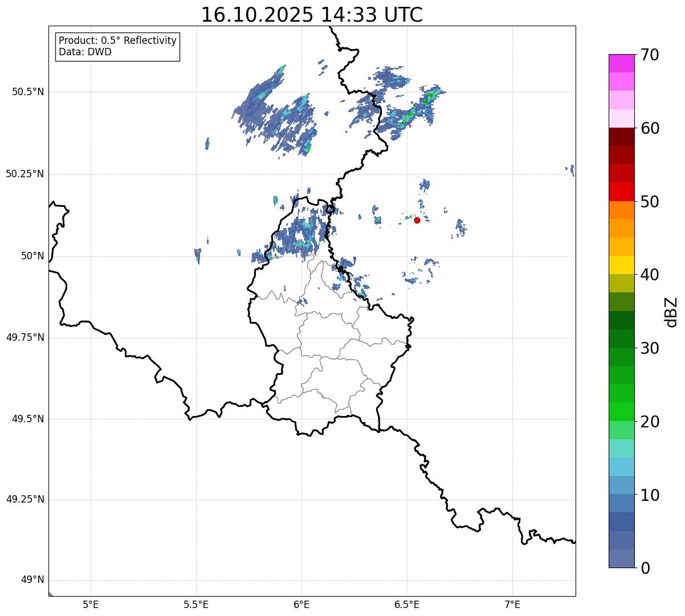Click the 'Product: 0.5° Reflectivity' label
This screenshot has width=685, height=616.
pos(117,40)
